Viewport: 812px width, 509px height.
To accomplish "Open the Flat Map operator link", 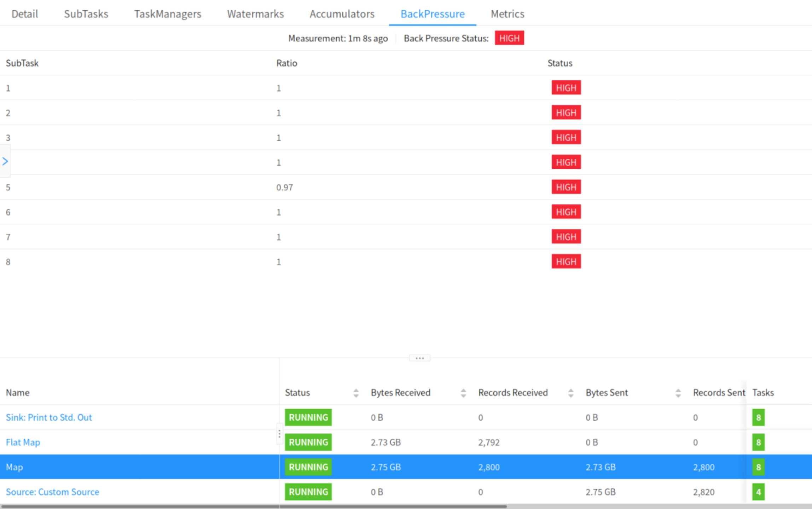I will (x=23, y=442).
